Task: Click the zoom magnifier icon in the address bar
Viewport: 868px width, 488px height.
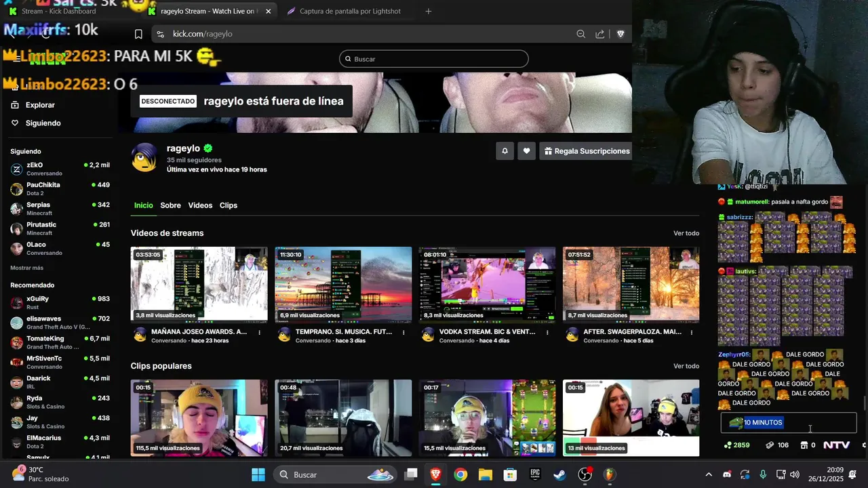Action: pos(580,34)
